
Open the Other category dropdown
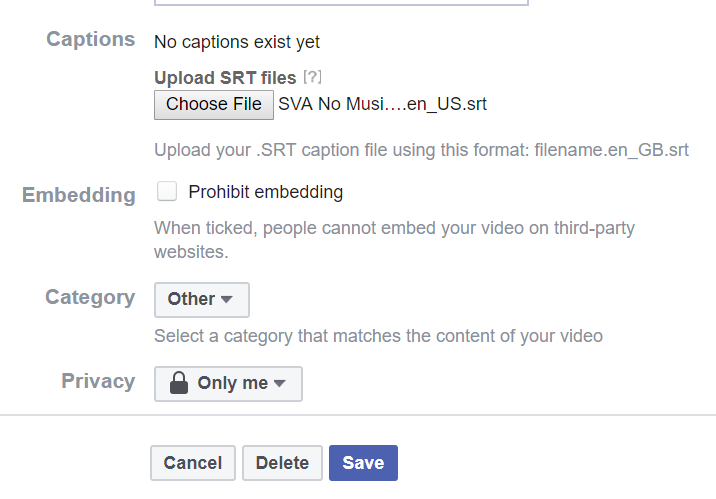click(202, 300)
